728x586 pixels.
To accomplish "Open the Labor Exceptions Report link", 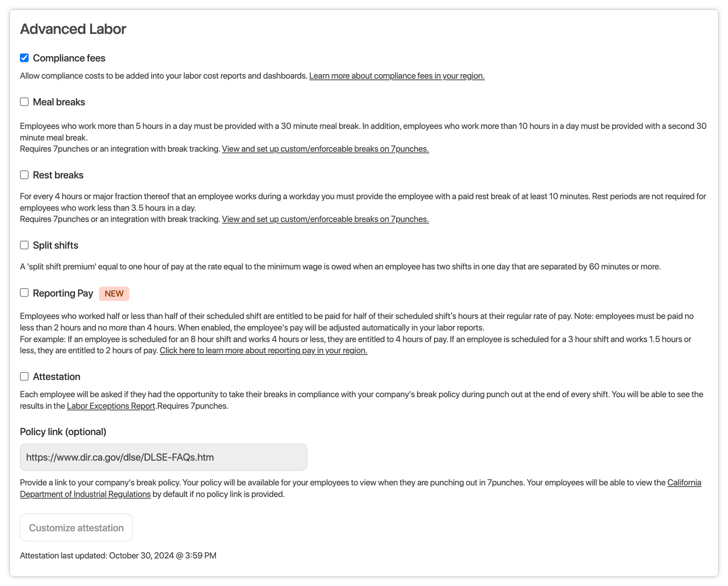I will click(x=111, y=406).
